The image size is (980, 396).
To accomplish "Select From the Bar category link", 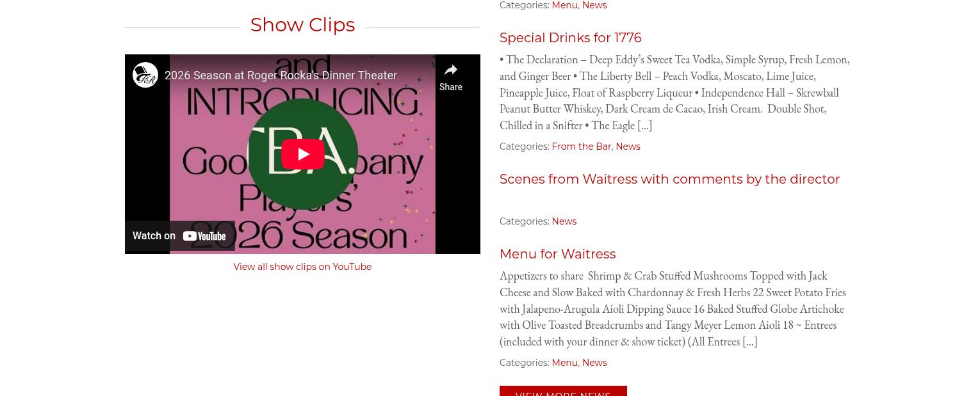I will click(581, 147).
